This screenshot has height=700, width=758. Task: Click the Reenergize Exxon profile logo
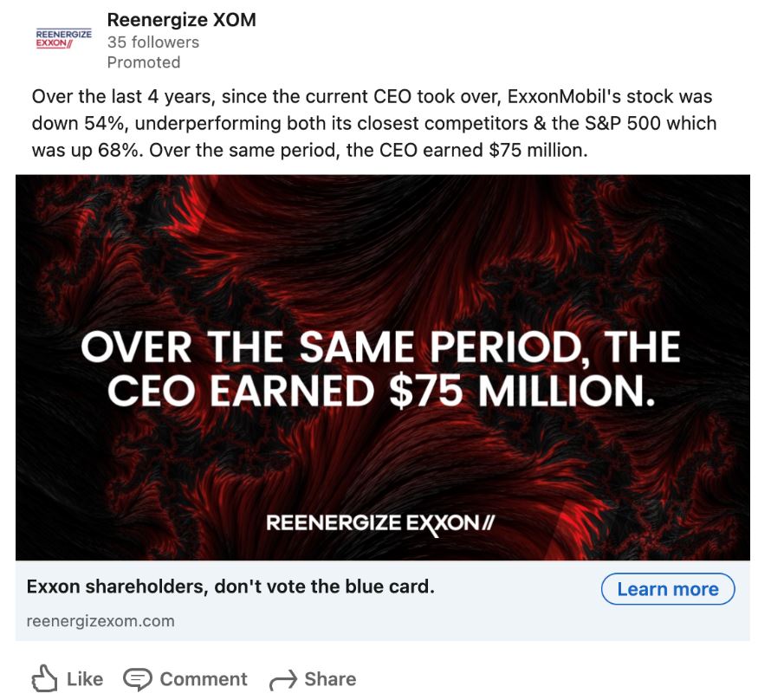pos(62,39)
